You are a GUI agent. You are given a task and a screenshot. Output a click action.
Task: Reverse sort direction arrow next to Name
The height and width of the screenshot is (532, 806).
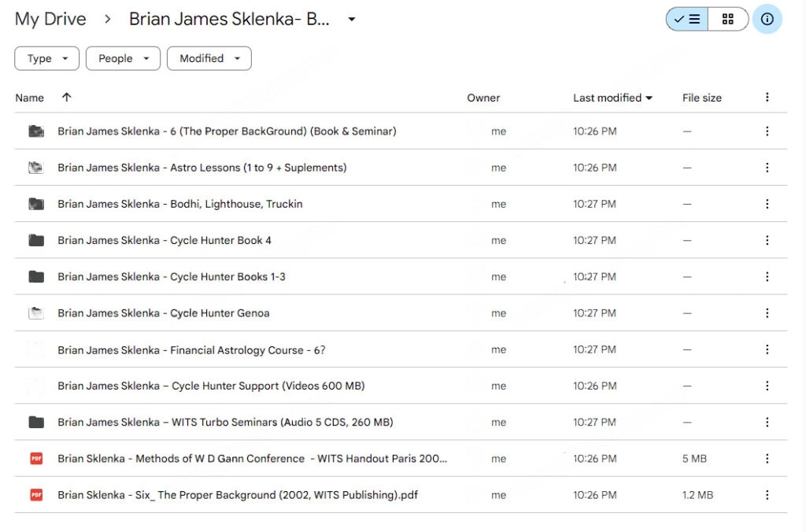coord(66,97)
